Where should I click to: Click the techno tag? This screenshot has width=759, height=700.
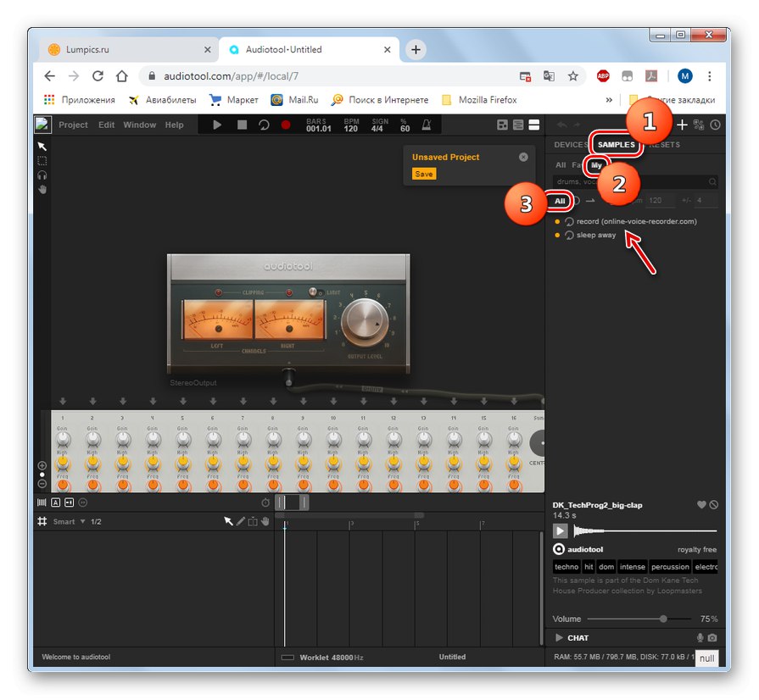tap(566, 566)
